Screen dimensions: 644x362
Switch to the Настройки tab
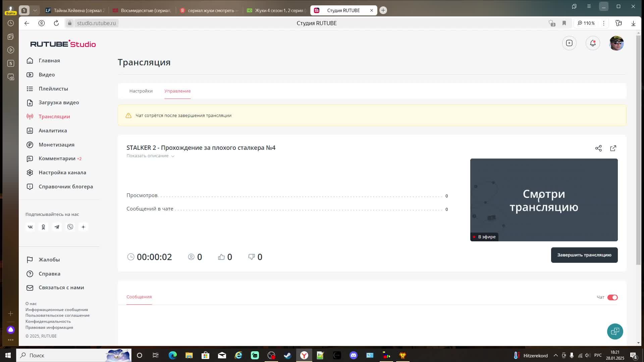141,91
